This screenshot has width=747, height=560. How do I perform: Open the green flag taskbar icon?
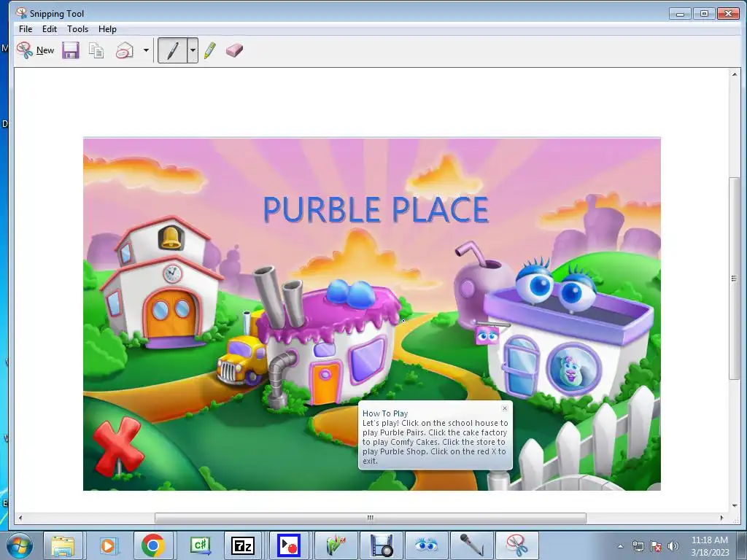coord(336,545)
